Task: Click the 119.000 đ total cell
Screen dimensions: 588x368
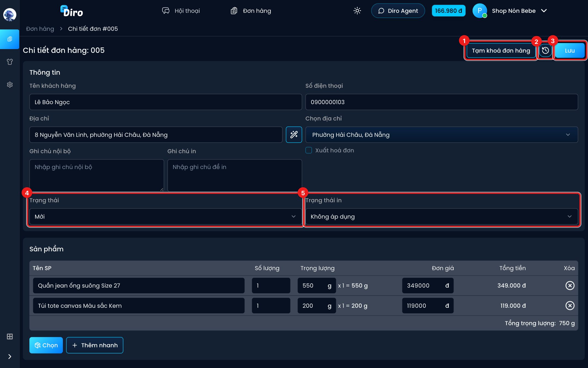Action: [513, 306]
